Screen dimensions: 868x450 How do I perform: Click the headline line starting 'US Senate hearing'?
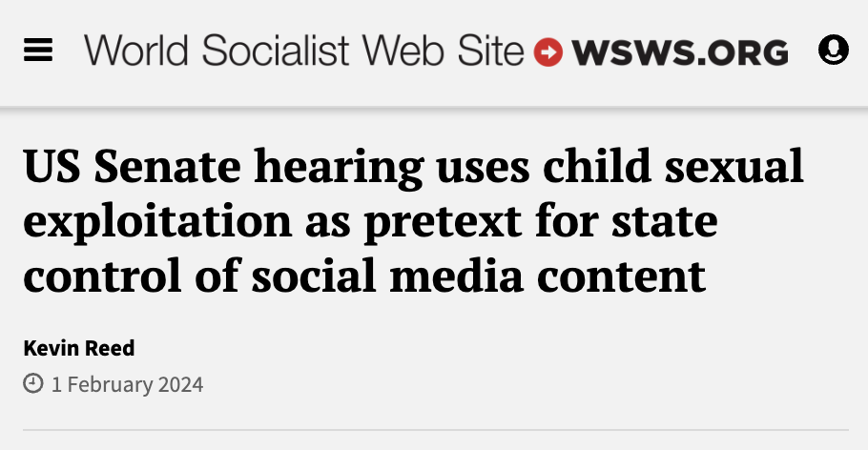(x=413, y=168)
